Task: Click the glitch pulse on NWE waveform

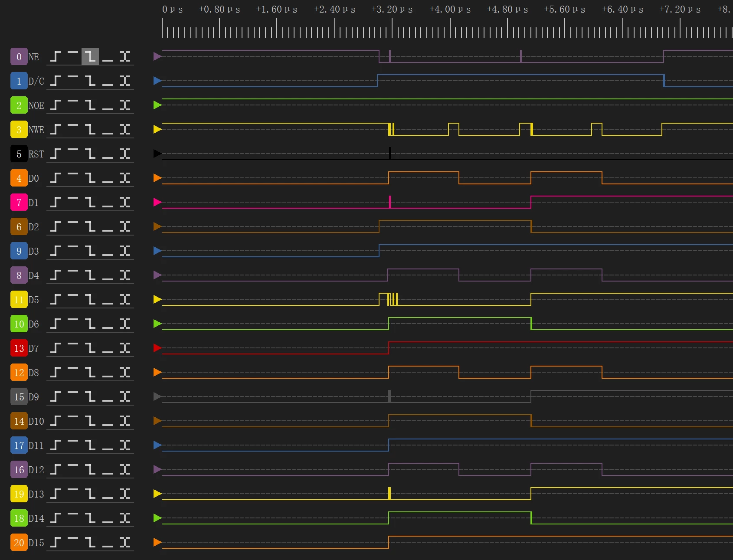Action: tap(391, 129)
